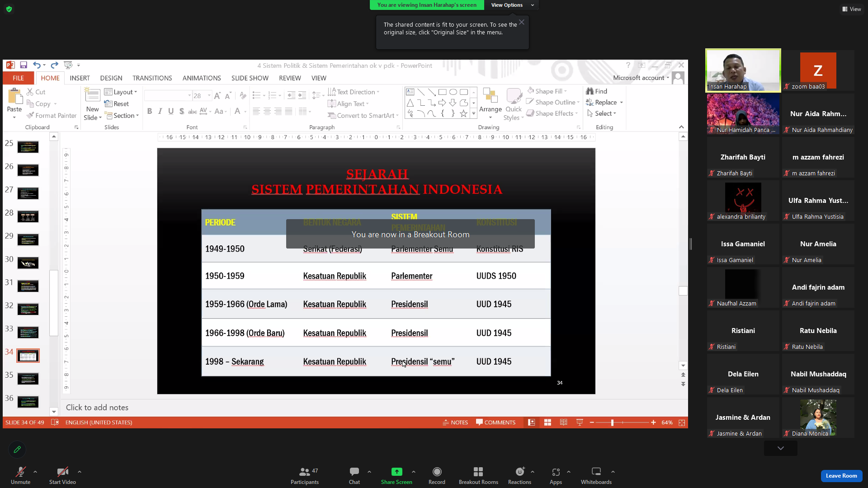Switch to the ANIMATIONS tab

pyautogui.click(x=202, y=78)
